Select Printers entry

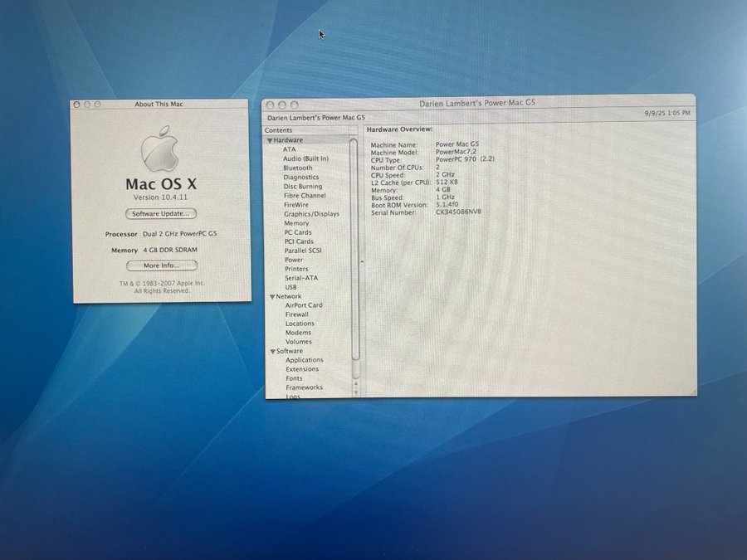(296, 269)
